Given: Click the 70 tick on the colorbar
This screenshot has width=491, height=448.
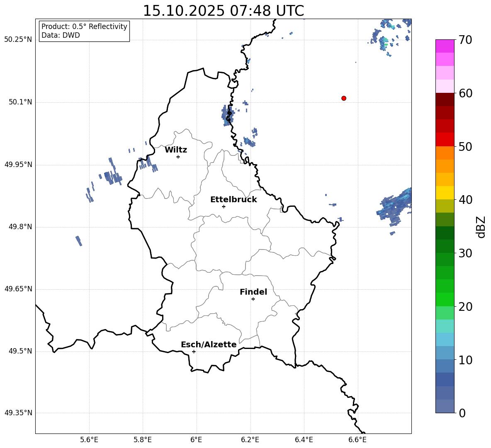Looking at the screenshot, I should coord(465,40).
